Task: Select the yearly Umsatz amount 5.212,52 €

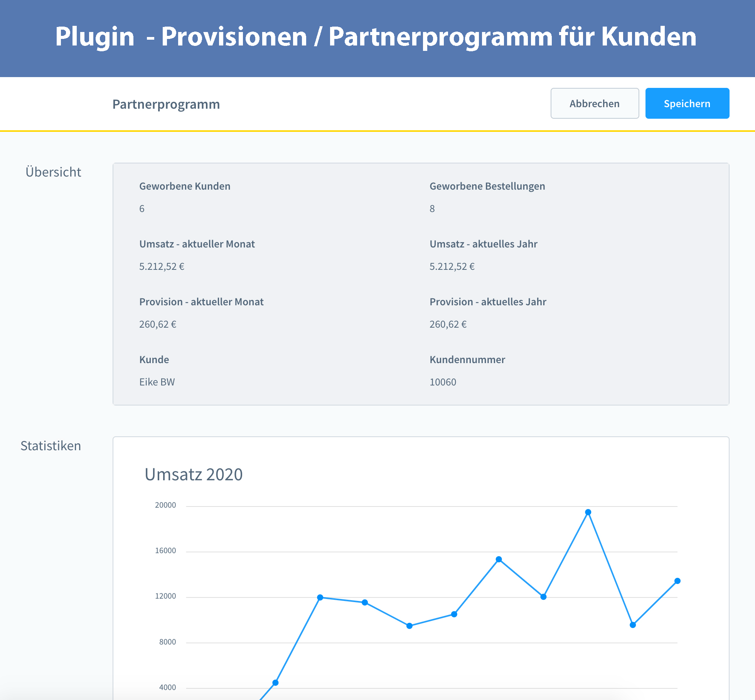Action: [452, 266]
